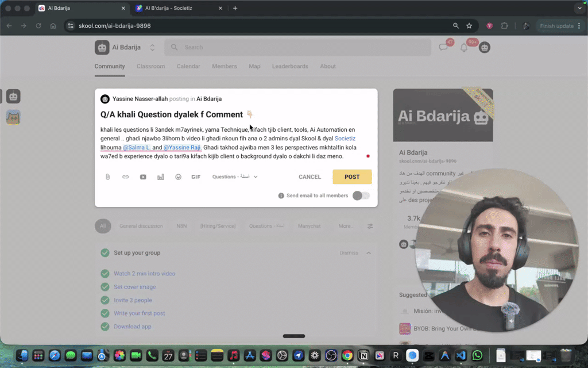Filter feed by General discussion

[141, 226]
